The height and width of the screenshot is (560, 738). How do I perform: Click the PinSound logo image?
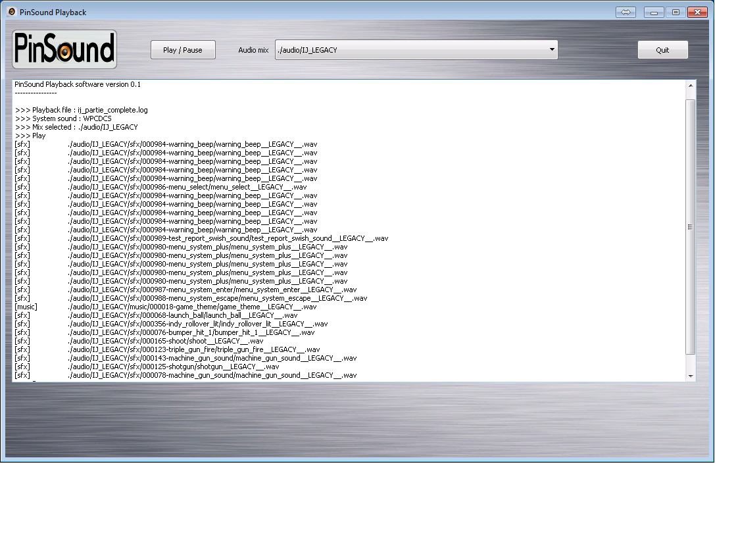[64, 49]
